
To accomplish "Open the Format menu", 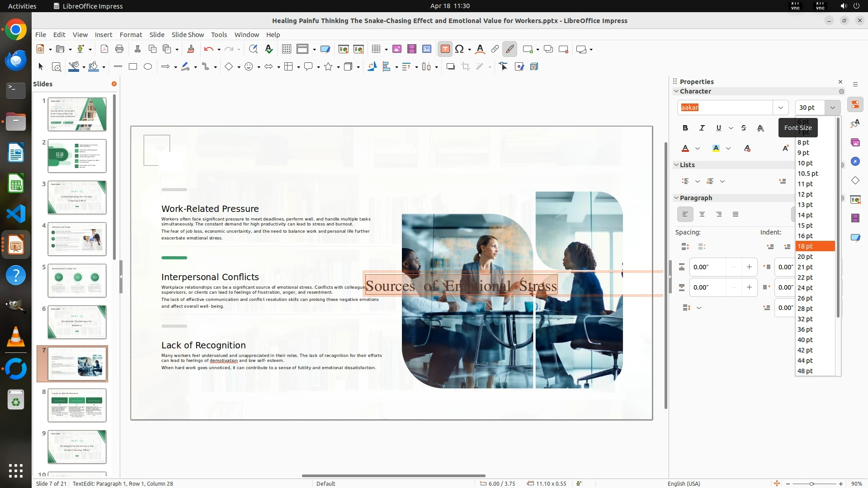I will (131, 35).
